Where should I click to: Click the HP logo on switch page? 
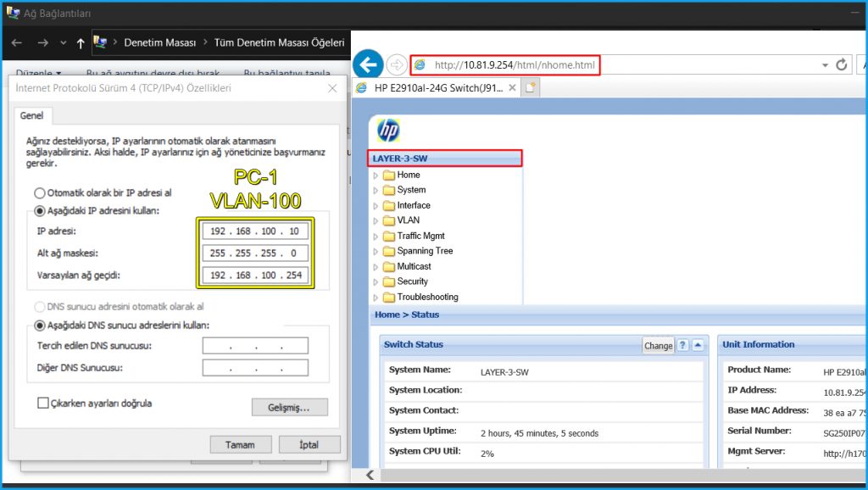click(388, 130)
